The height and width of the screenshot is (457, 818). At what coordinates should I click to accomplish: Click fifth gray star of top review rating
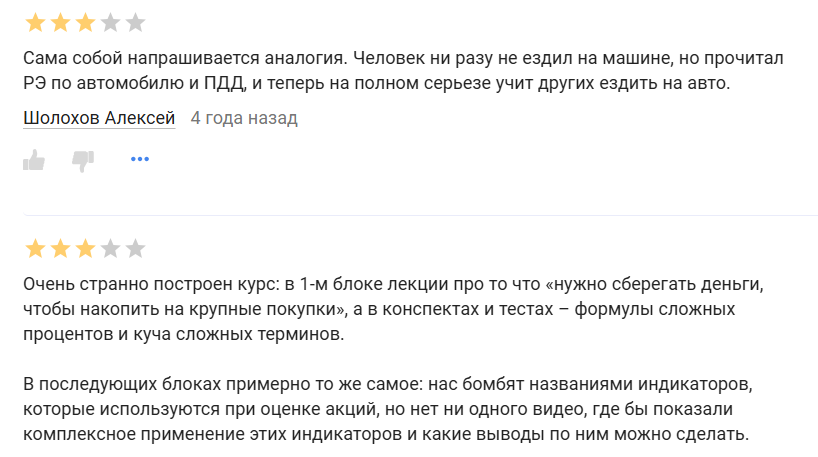[135, 22]
